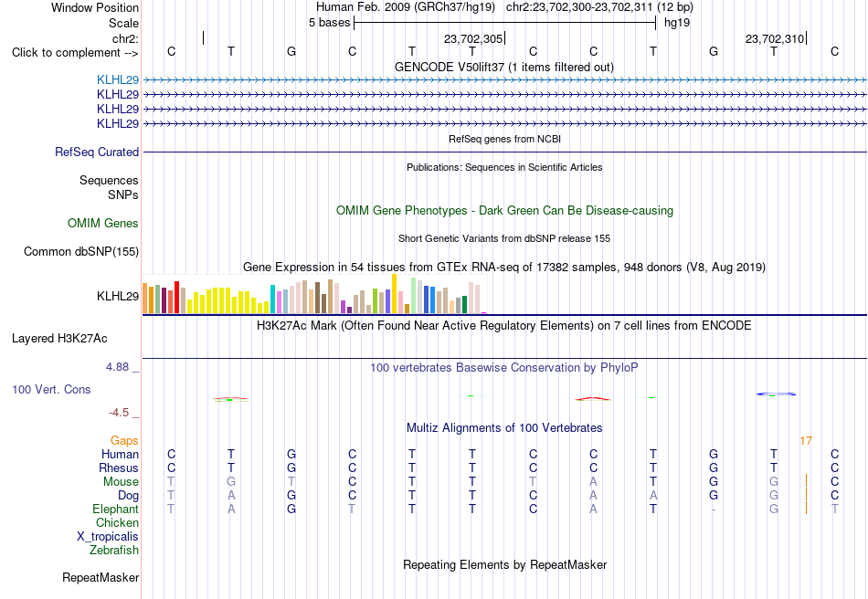This screenshot has height=599, width=868.
Task: Click the blue PhyloP conservation peak
Action: point(776,394)
